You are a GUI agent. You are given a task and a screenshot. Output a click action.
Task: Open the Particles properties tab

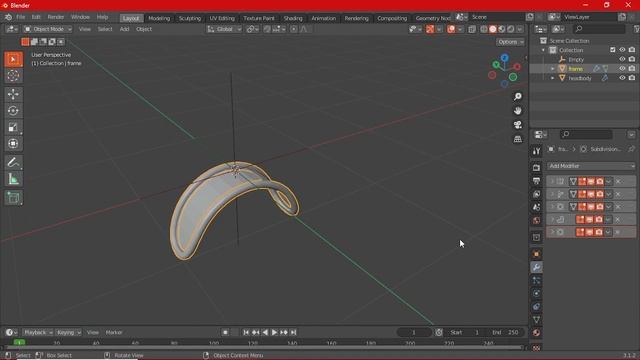pyautogui.click(x=536, y=280)
